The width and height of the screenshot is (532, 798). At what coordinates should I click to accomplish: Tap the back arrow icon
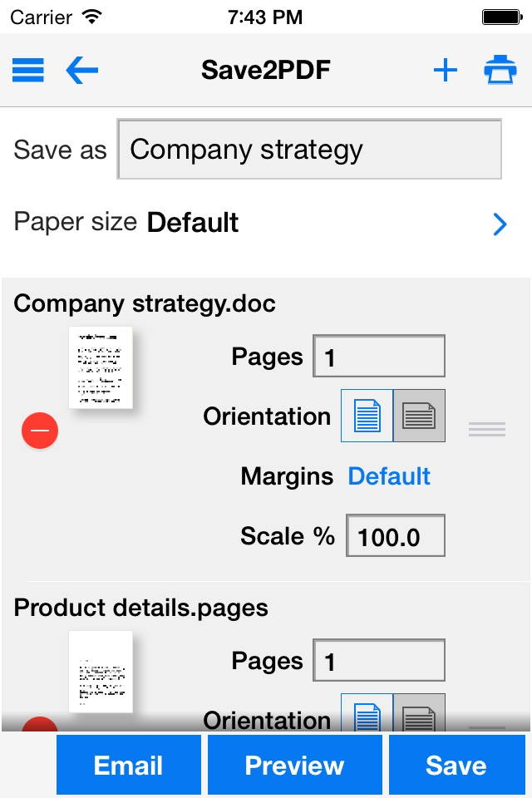click(x=81, y=70)
